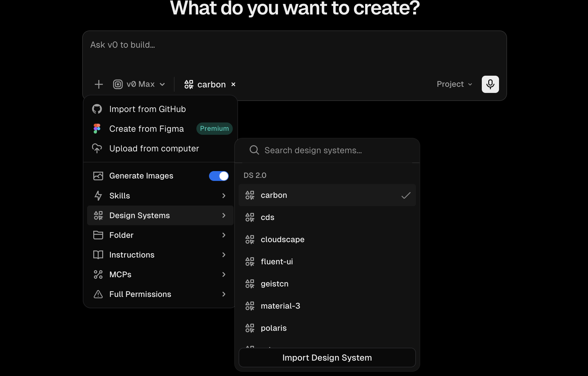The width and height of the screenshot is (588, 376).
Task: Click the carbon design system chip icon
Action: pos(189,84)
